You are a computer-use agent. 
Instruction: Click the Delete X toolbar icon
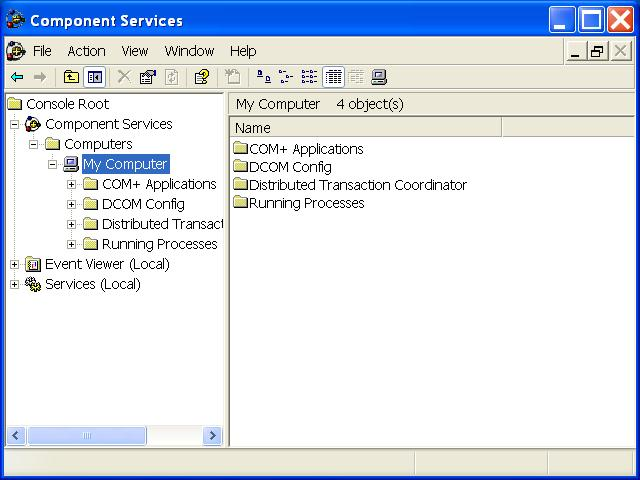pyautogui.click(x=124, y=77)
